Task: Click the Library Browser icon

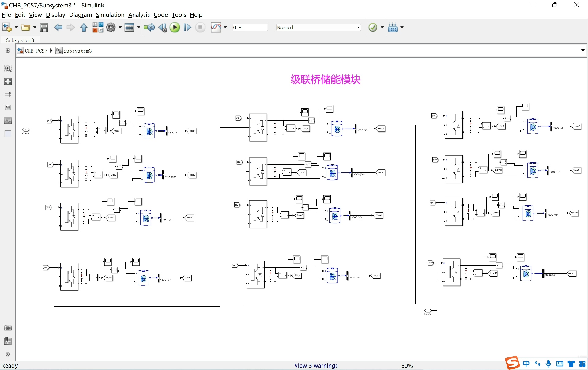Action: point(98,28)
